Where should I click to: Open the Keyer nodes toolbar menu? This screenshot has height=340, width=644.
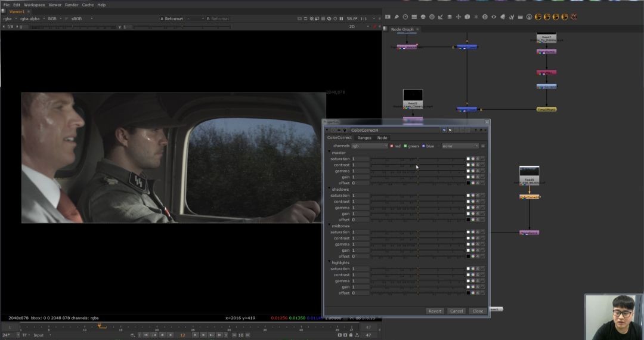[440, 17]
